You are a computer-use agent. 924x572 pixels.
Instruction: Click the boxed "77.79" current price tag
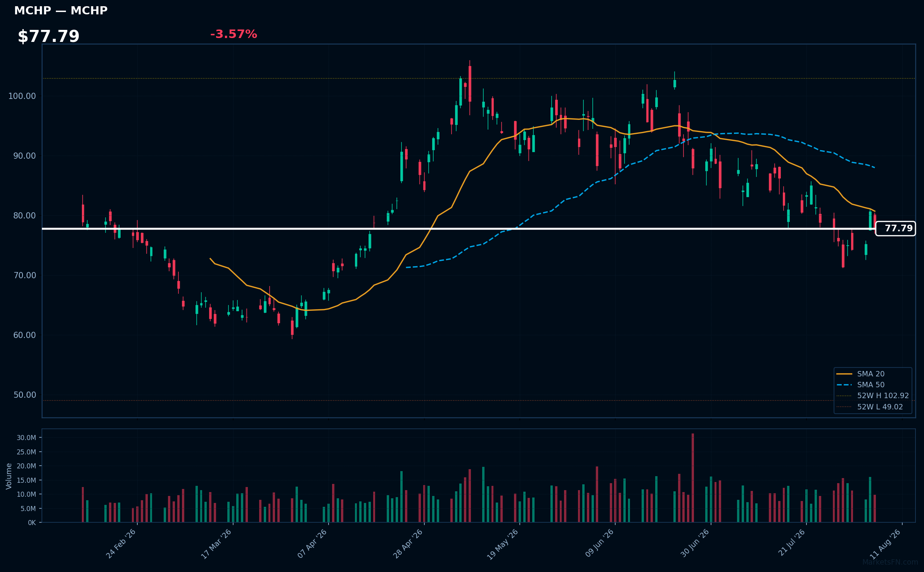point(895,229)
